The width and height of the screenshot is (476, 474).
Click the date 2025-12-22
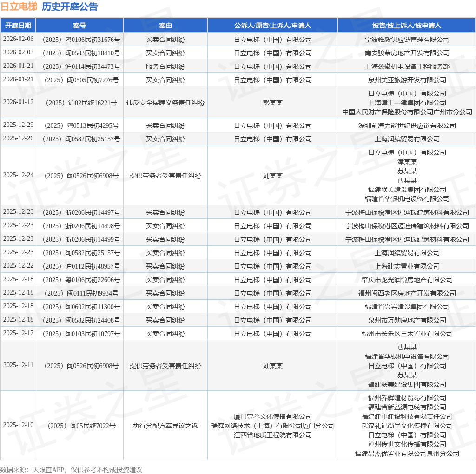coord(18,265)
